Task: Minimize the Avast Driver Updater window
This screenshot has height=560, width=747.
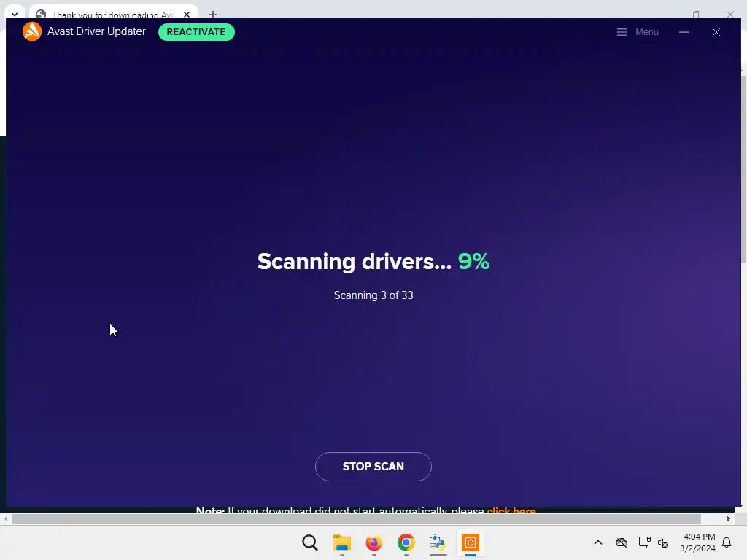Action: 684,32
